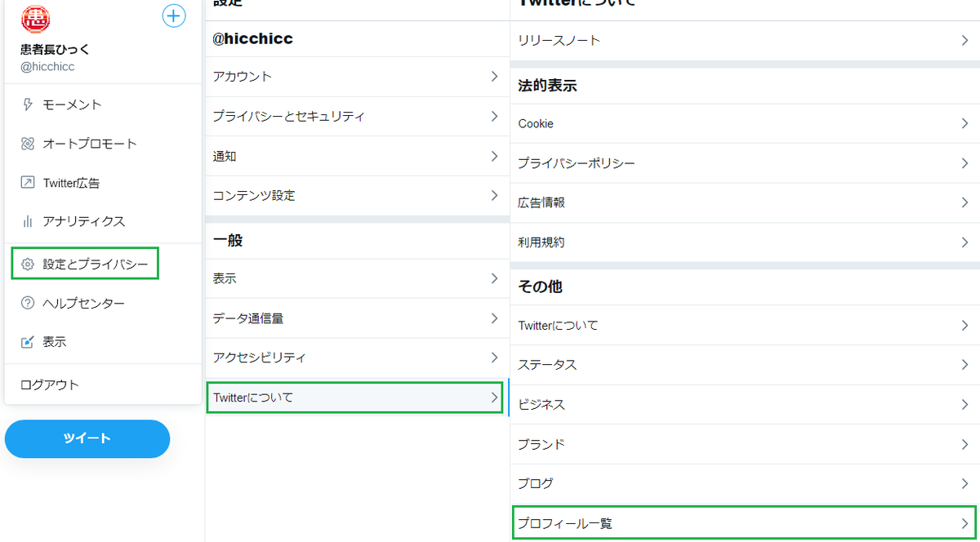This screenshot has width=980, height=542.
Task: Open ブランド link
Action: pos(745,445)
